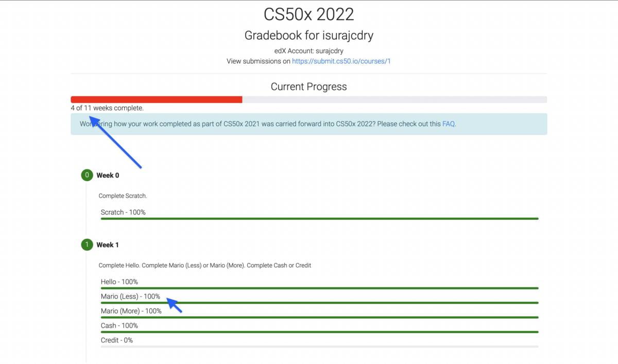The image size is (618, 364).
Task: Click the Credit - 0% empty progress bar
Action: click(319, 346)
